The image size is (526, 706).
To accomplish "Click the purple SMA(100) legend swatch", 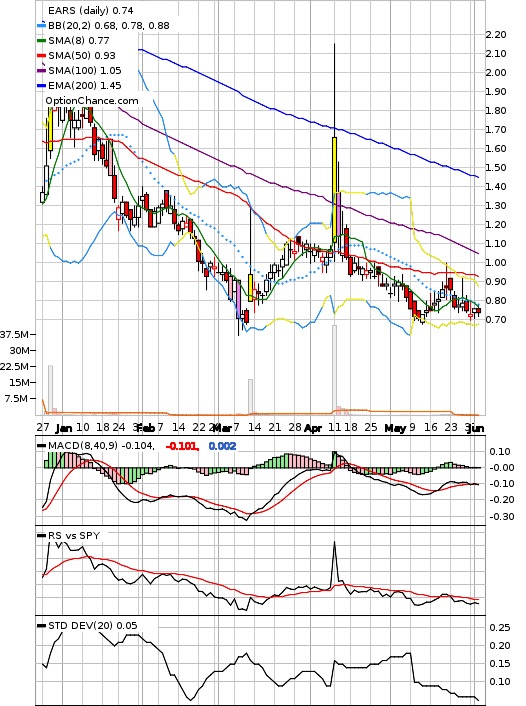I will [41, 70].
